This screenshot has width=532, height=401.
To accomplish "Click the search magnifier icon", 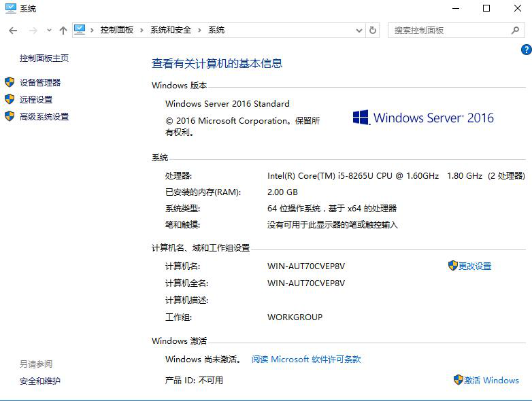I will tap(515, 31).
